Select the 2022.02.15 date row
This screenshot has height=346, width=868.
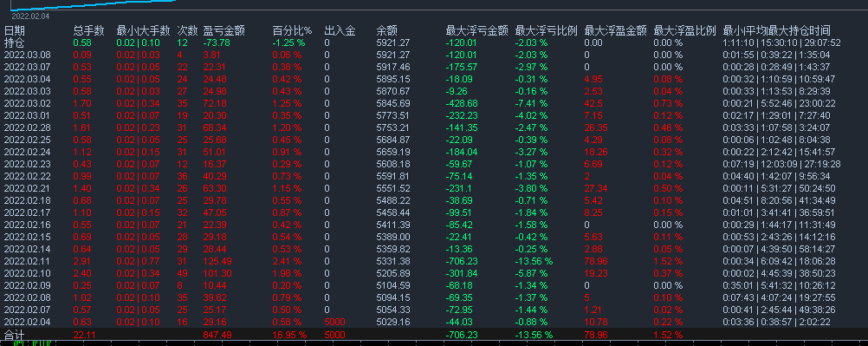click(x=27, y=237)
